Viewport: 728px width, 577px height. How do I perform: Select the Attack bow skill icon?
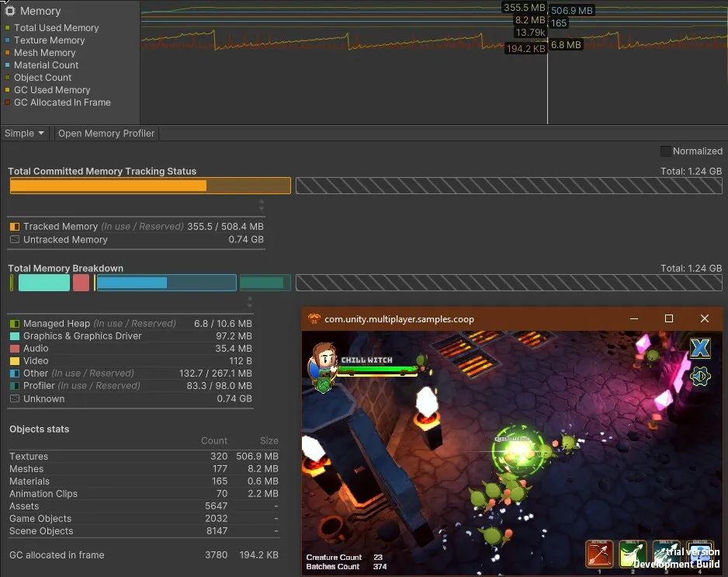tap(600, 554)
